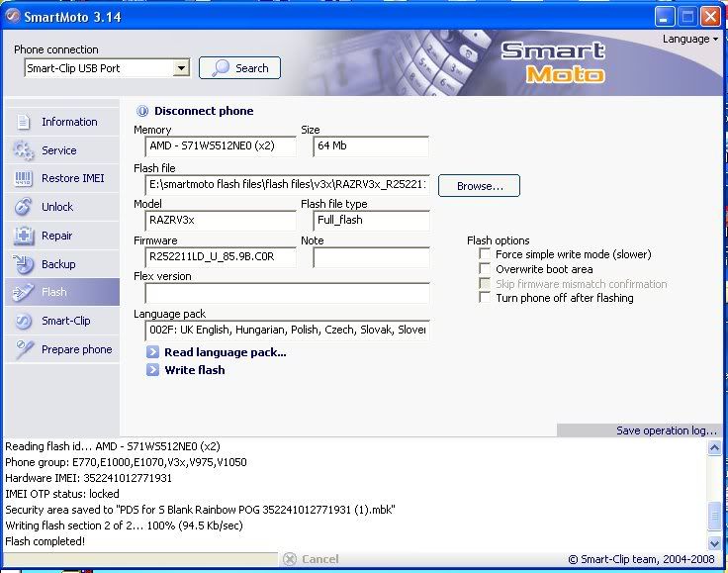Click the log scrollbar thumb
Image resolution: width=728 pixels, height=573 pixels.
point(714,516)
